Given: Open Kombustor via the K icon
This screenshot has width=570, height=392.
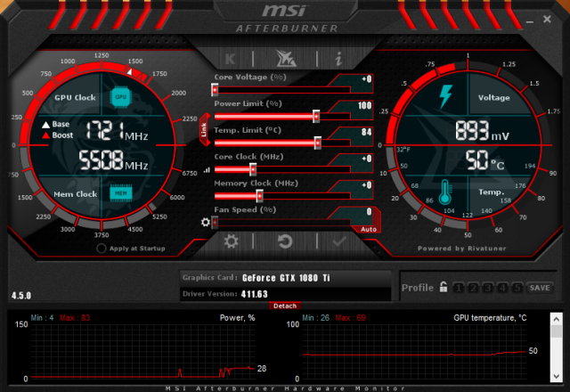Looking at the screenshot, I should 231,59.
